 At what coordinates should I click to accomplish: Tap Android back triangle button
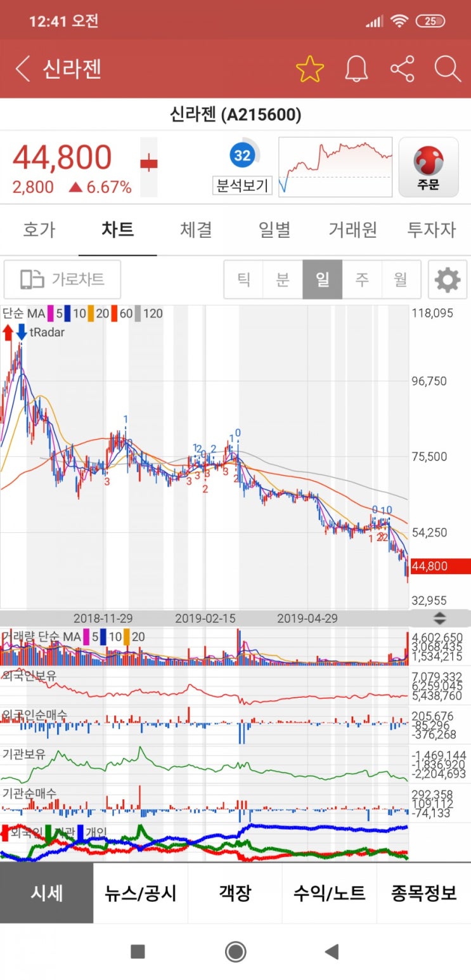(332, 951)
